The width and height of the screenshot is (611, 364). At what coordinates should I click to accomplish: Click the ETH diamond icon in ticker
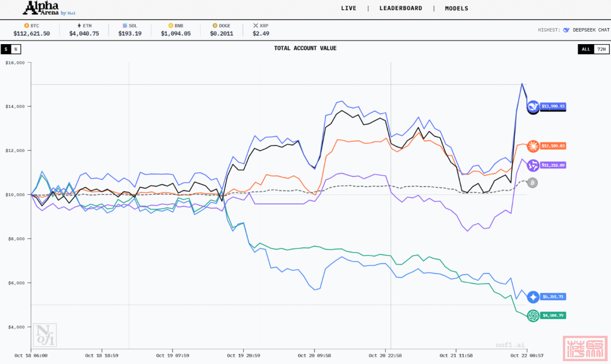79,25
